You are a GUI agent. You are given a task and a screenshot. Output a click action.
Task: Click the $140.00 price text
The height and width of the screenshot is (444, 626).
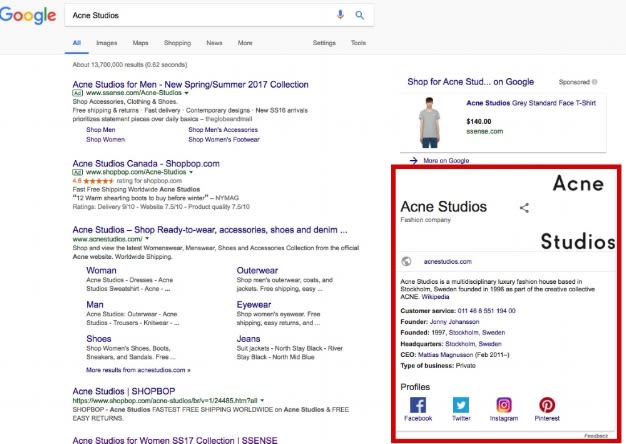[x=479, y=121]
